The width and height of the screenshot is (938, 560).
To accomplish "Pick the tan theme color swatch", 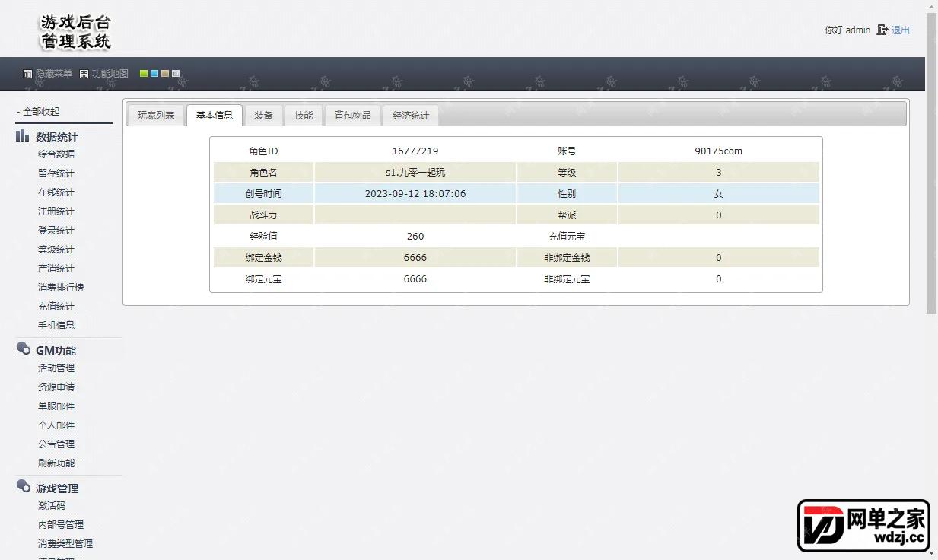I will [x=165, y=74].
